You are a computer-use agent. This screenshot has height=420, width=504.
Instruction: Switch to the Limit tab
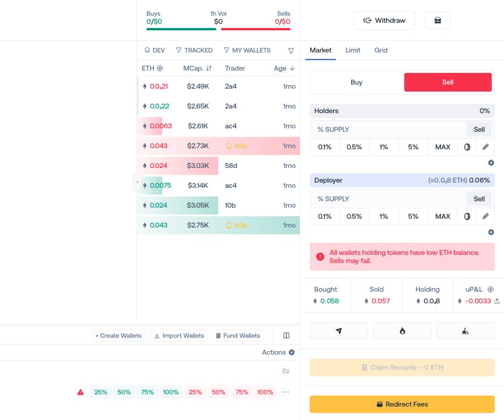tap(352, 50)
